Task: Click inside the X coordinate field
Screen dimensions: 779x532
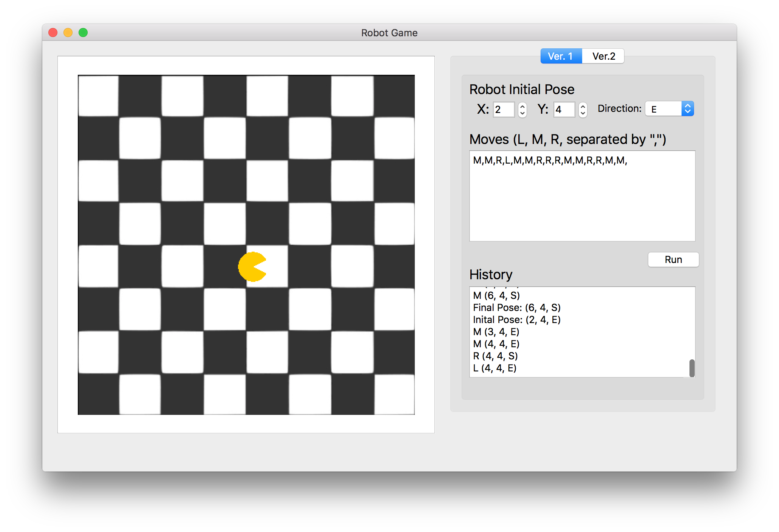Action: [504, 110]
